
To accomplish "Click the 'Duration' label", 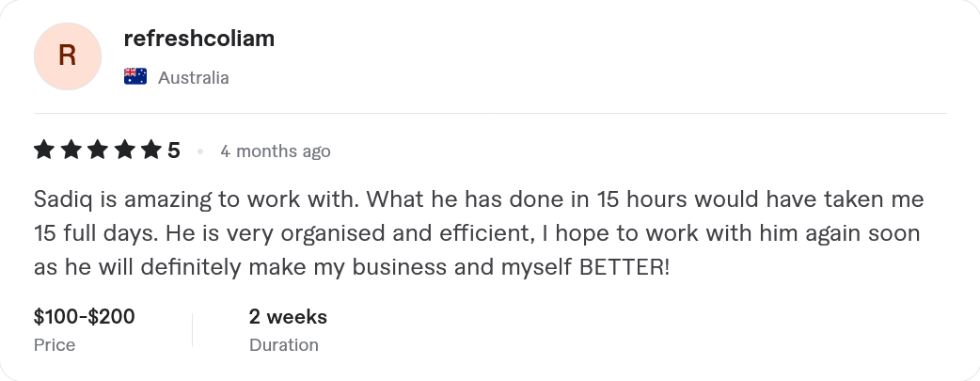I will 284,345.
